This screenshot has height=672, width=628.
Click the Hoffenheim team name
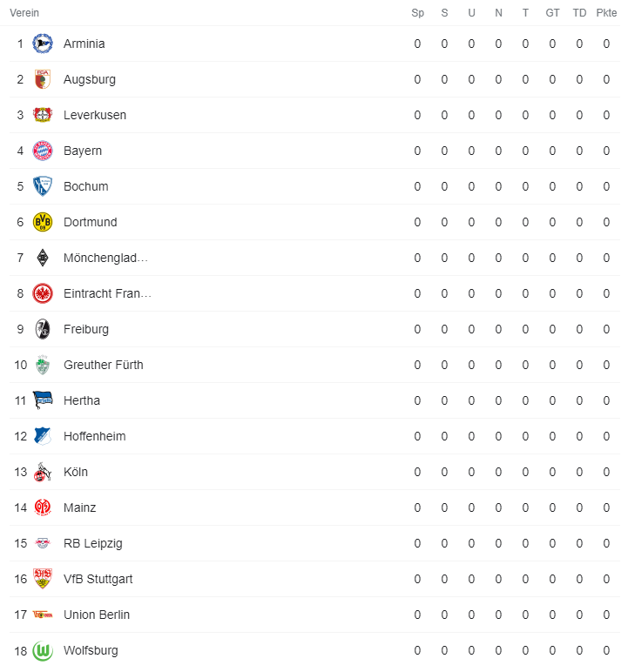(94, 436)
